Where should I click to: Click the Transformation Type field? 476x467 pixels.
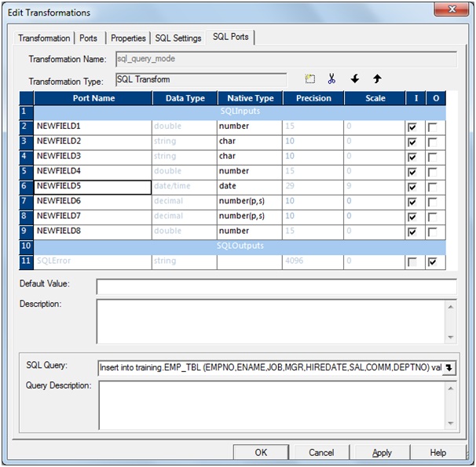(x=201, y=80)
